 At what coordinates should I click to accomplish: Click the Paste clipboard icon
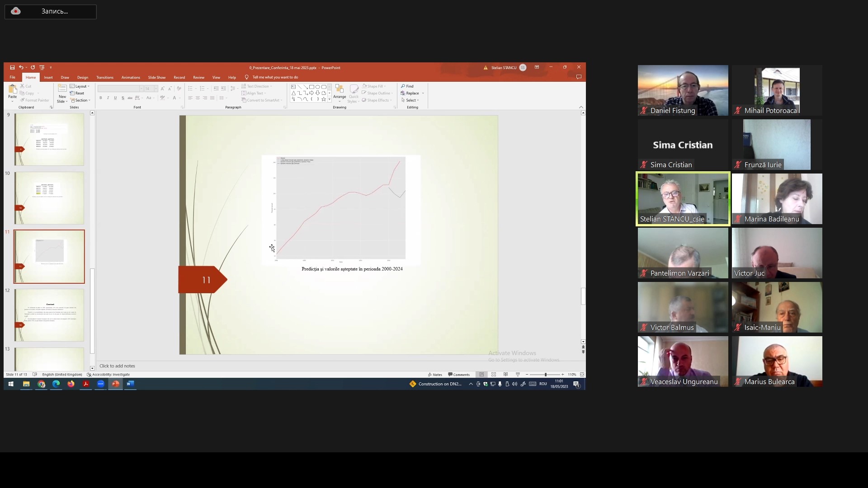(13, 89)
